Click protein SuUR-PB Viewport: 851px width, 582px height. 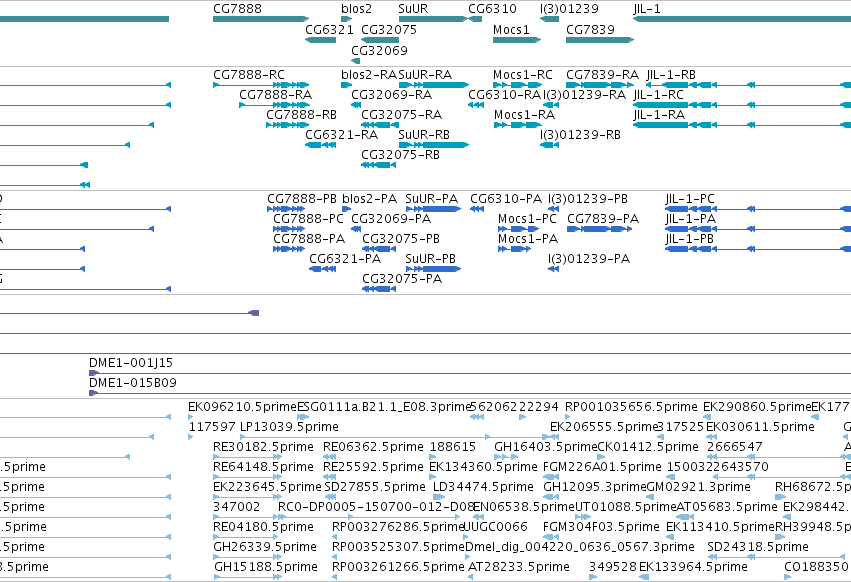click(433, 269)
